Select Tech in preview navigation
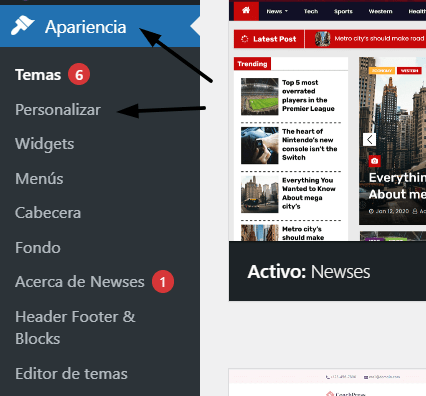 point(311,11)
